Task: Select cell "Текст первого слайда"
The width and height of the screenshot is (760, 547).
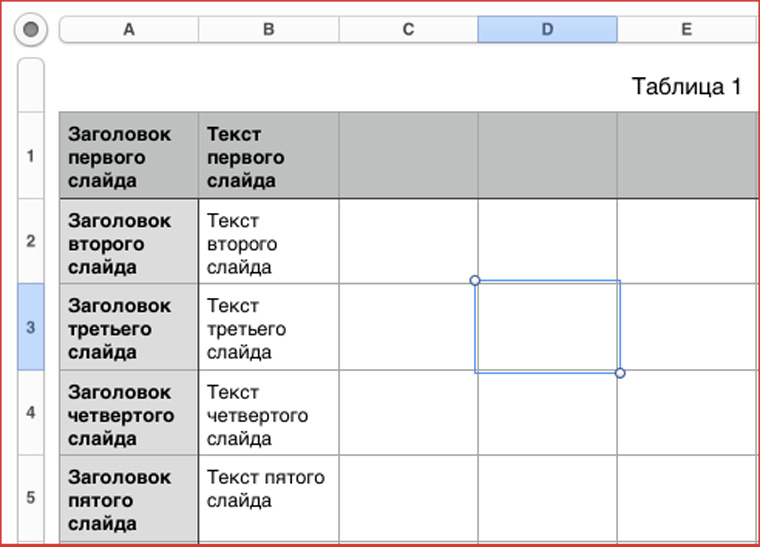Action: coord(268,157)
